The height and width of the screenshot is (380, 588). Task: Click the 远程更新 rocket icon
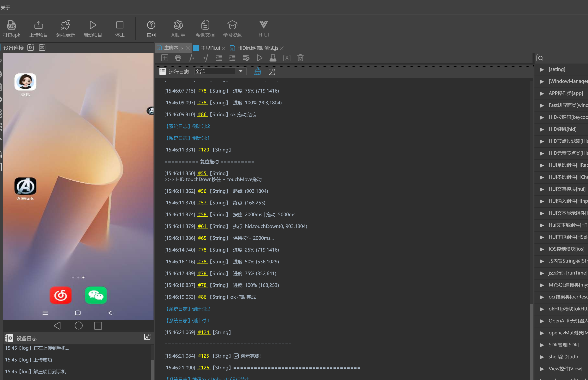(x=65, y=25)
